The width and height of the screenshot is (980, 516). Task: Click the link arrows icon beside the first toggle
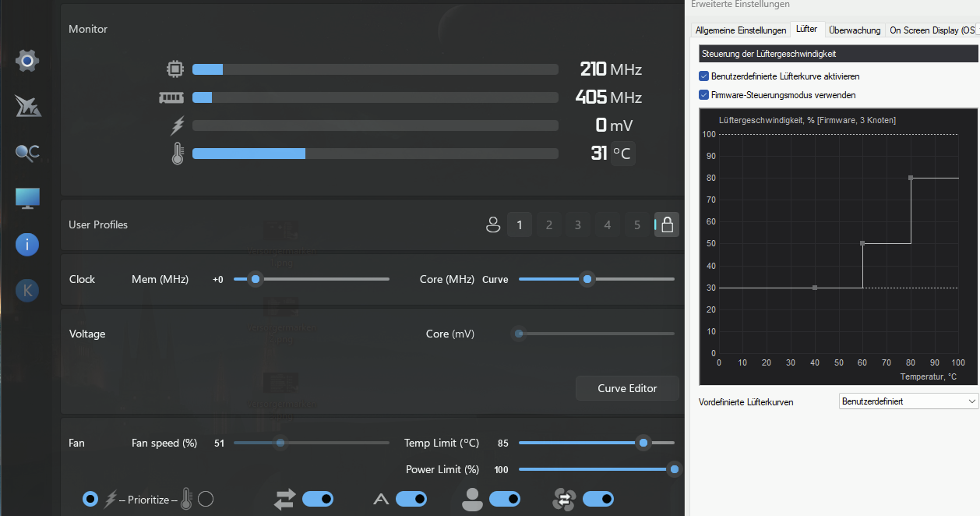click(x=285, y=499)
